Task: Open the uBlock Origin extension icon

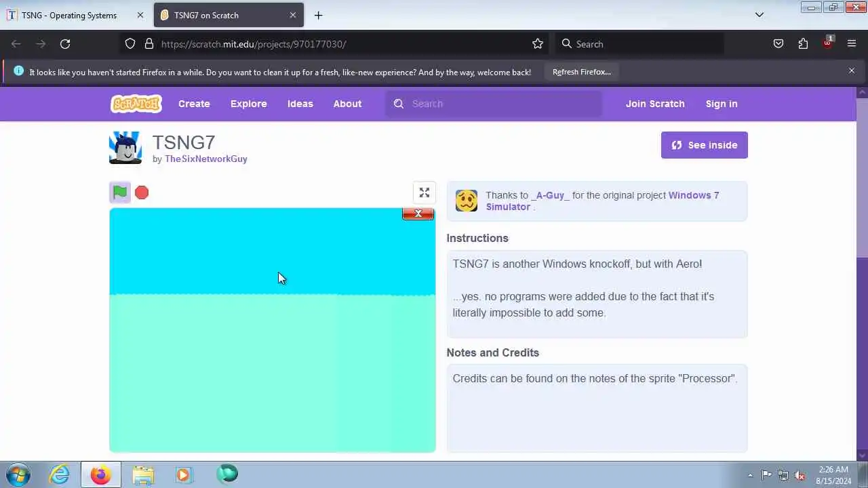Action: [827, 43]
